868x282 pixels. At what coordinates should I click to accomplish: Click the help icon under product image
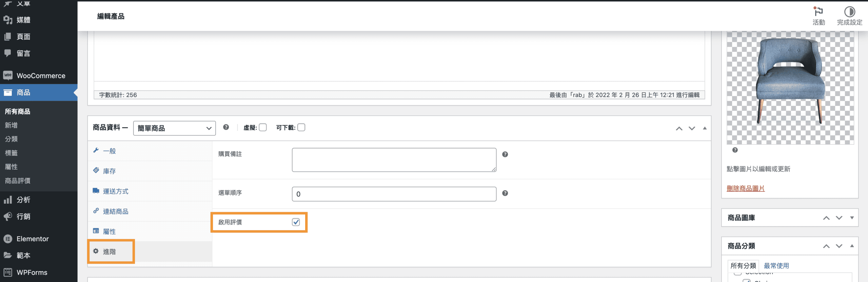tap(735, 150)
